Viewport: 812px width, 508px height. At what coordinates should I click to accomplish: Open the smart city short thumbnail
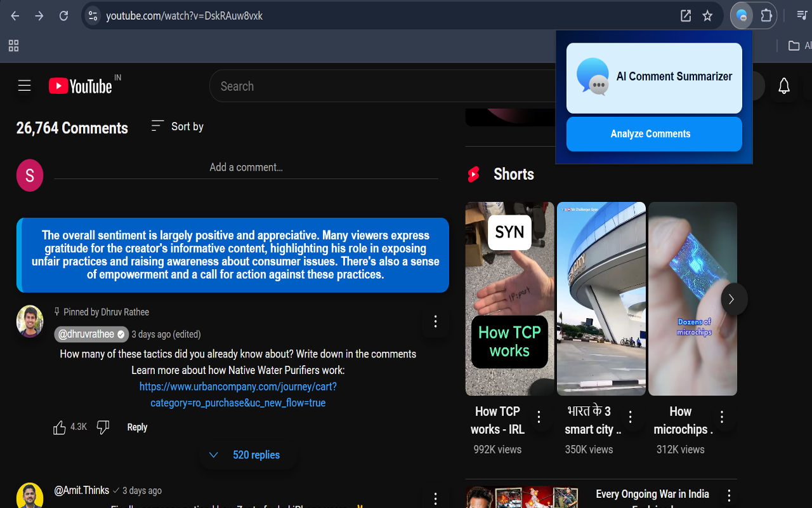click(x=601, y=298)
